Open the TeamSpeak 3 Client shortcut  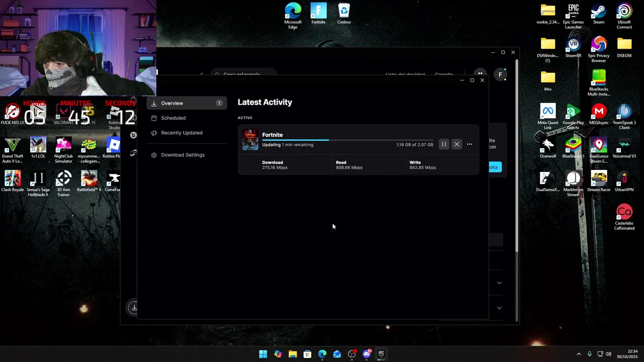pyautogui.click(x=624, y=117)
